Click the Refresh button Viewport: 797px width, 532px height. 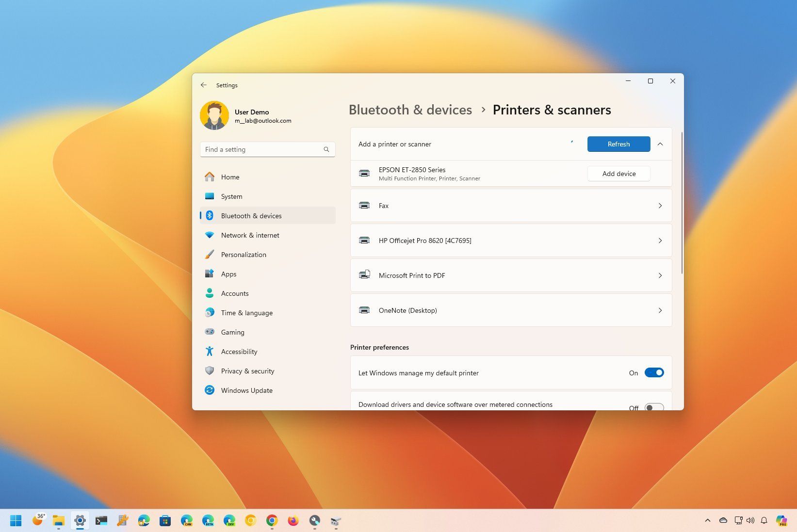[618, 144]
